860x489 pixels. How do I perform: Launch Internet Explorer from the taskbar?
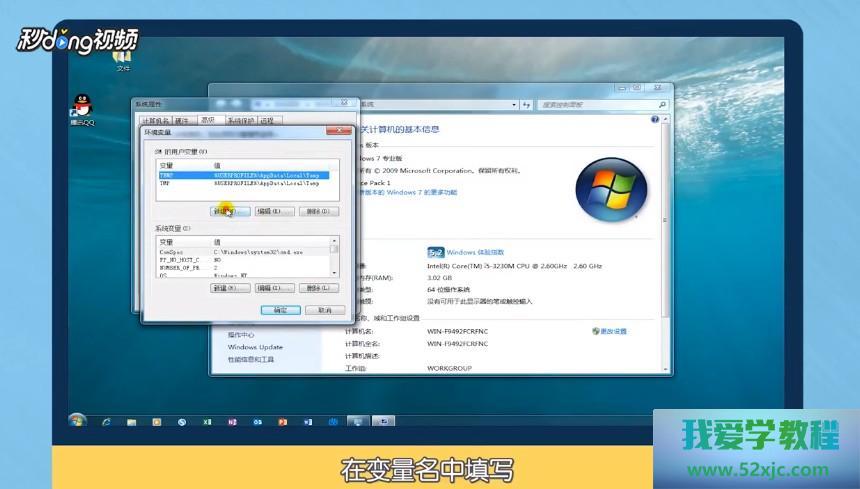click(106, 422)
